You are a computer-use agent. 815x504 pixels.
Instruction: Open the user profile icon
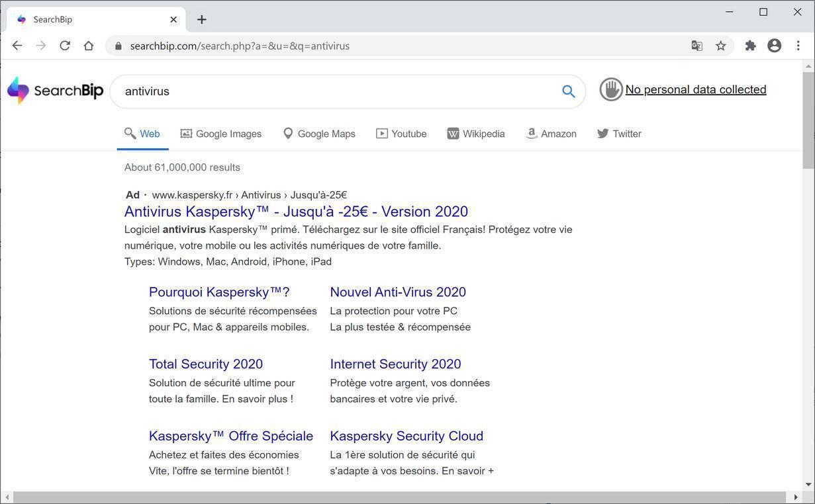click(775, 46)
